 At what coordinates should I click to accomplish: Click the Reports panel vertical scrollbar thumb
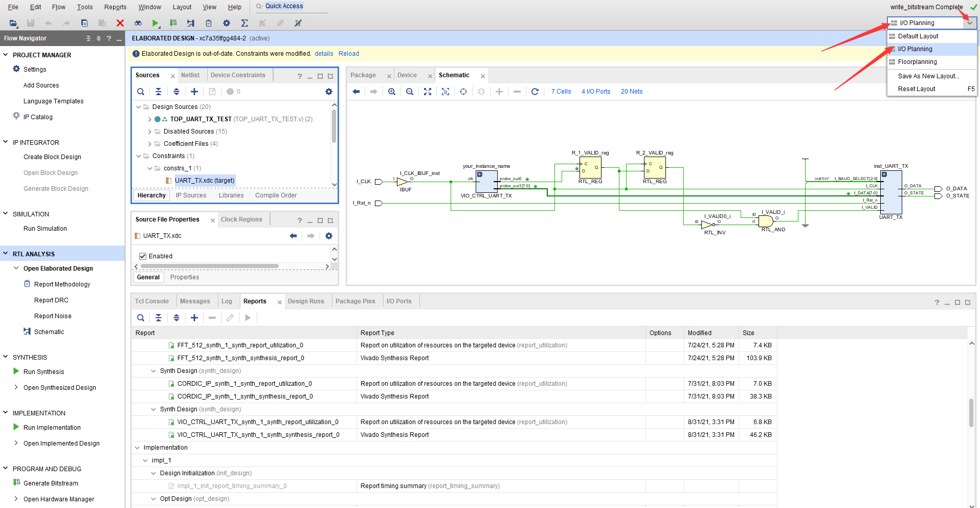point(971,413)
